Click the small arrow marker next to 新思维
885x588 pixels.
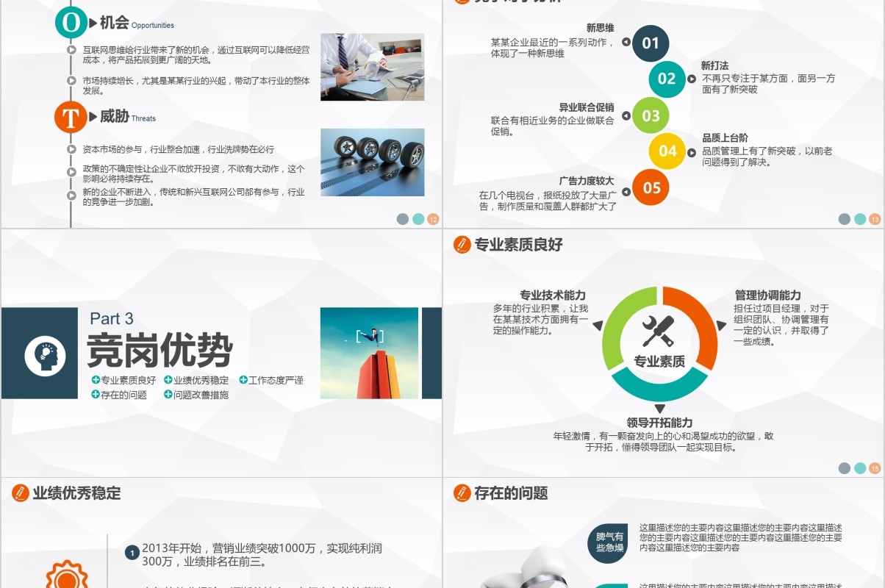click(626, 42)
